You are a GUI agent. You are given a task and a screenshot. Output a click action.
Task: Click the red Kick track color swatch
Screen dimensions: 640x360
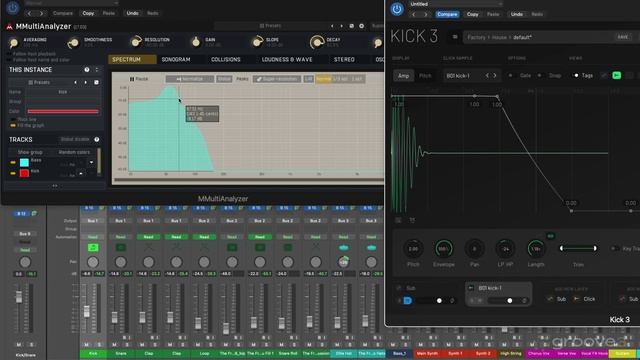(24, 173)
